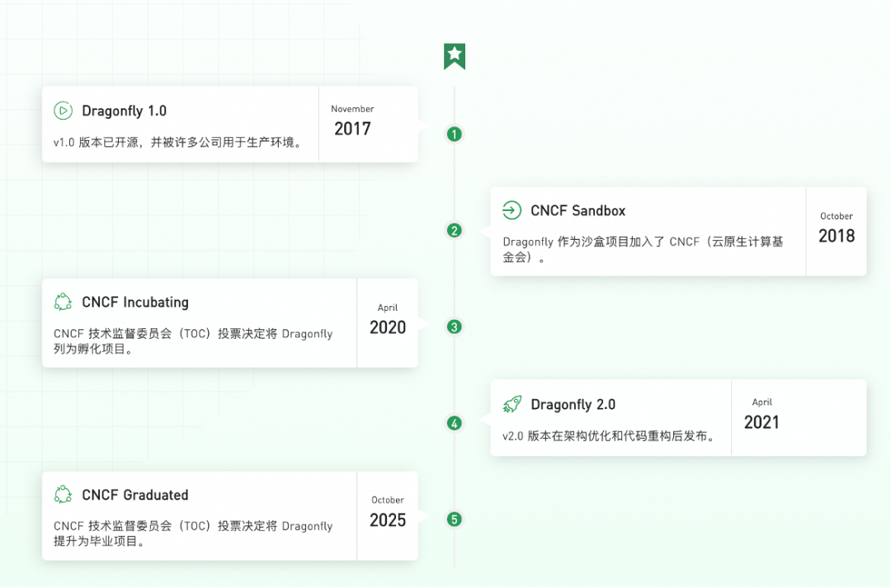Click the October 2025 date label
Screen dimensions: 891x588
tap(388, 511)
